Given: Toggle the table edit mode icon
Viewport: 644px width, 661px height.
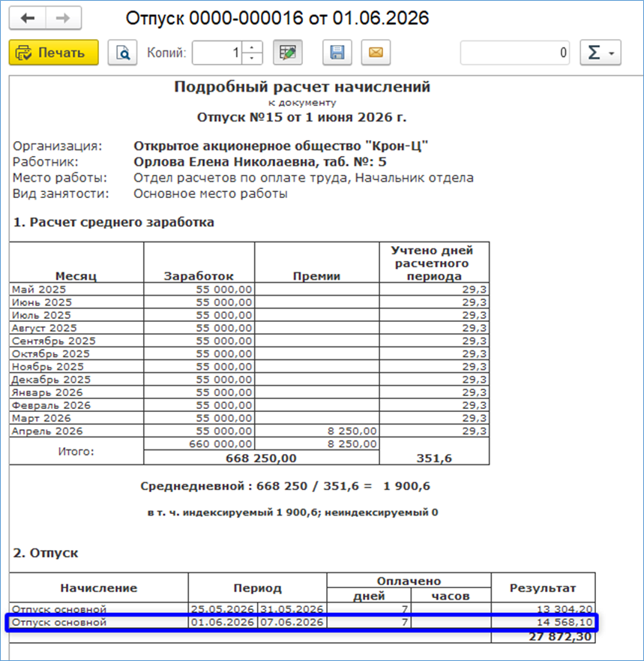Looking at the screenshot, I should coord(288,53).
